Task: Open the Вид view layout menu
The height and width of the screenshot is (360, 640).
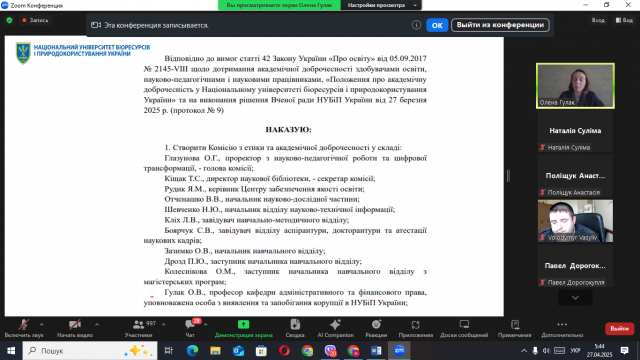Action: click(624, 20)
